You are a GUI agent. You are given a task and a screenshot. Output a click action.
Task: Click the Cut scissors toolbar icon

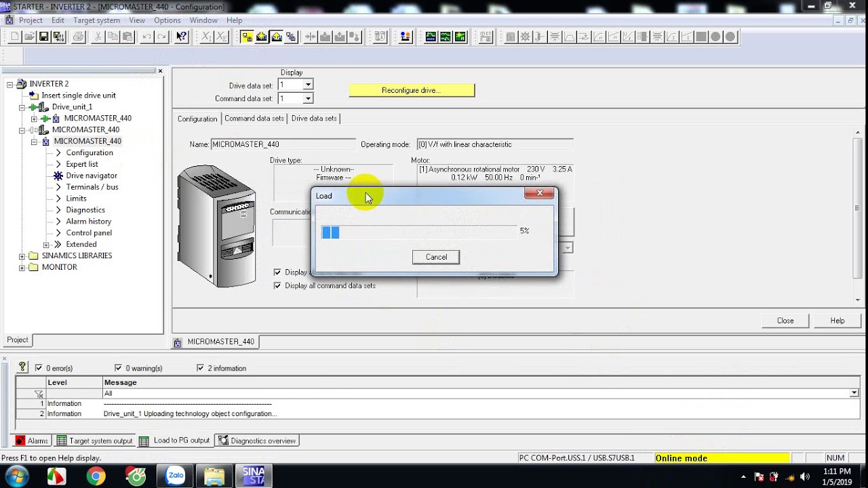97,37
